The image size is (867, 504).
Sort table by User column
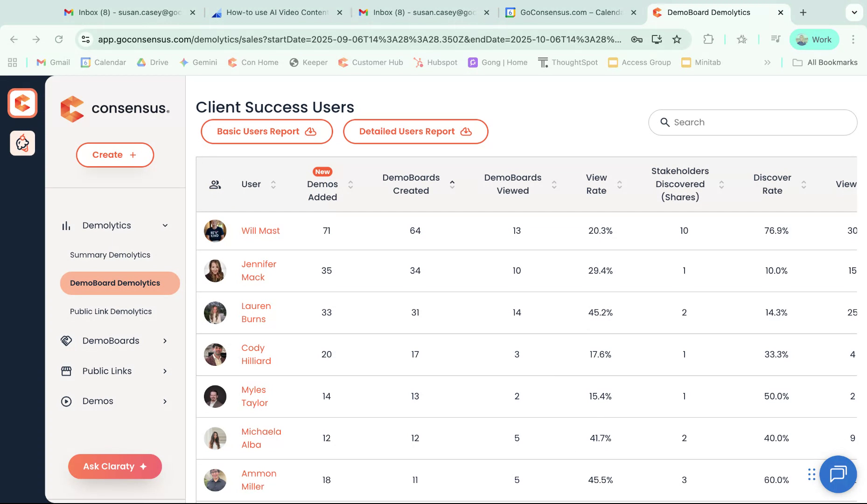273,184
